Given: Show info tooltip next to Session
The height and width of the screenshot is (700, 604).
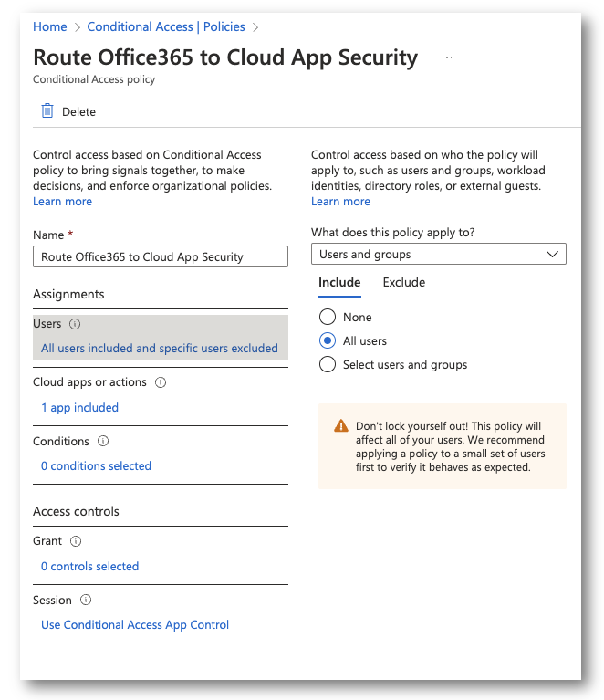Looking at the screenshot, I should tap(86, 600).
